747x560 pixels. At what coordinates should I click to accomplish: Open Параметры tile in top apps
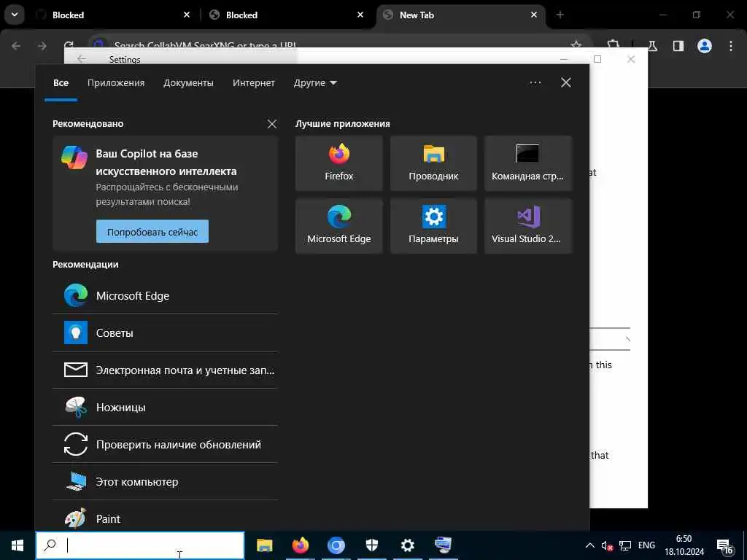point(433,226)
